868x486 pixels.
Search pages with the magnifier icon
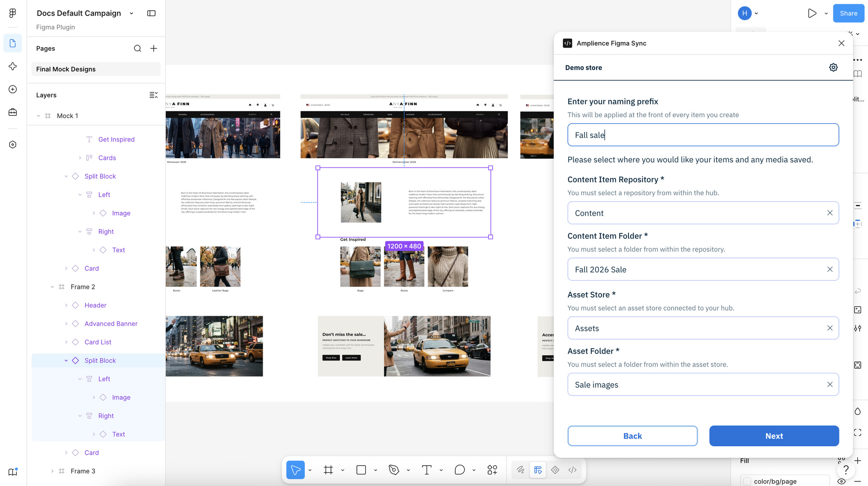coord(138,48)
